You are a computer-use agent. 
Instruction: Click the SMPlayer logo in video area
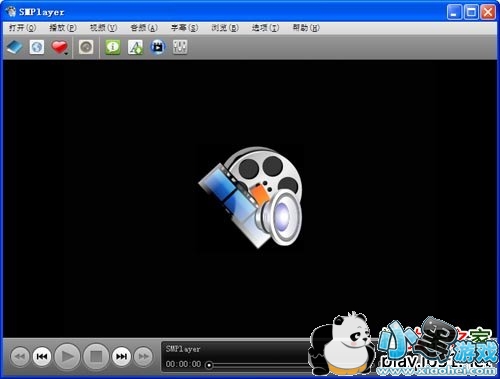[x=251, y=197]
